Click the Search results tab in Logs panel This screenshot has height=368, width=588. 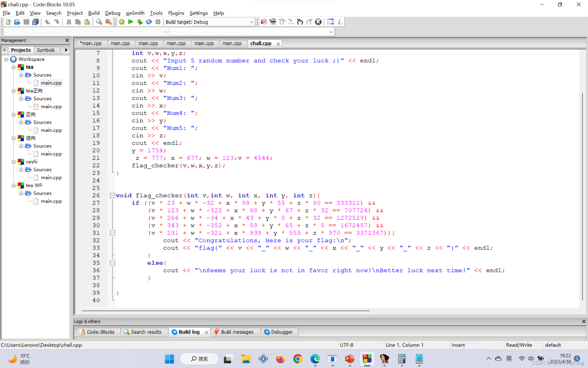pyautogui.click(x=146, y=332)
